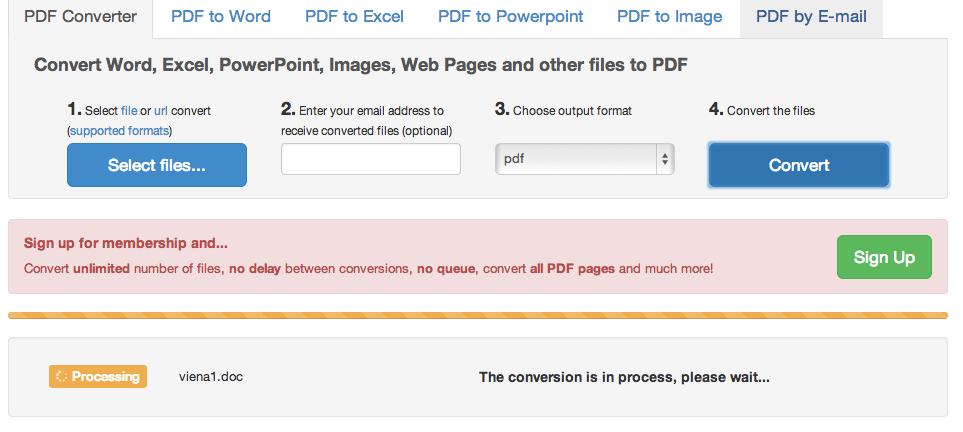Follow the 'url' link in step 1
963x432 pixels.
point(161,111)
